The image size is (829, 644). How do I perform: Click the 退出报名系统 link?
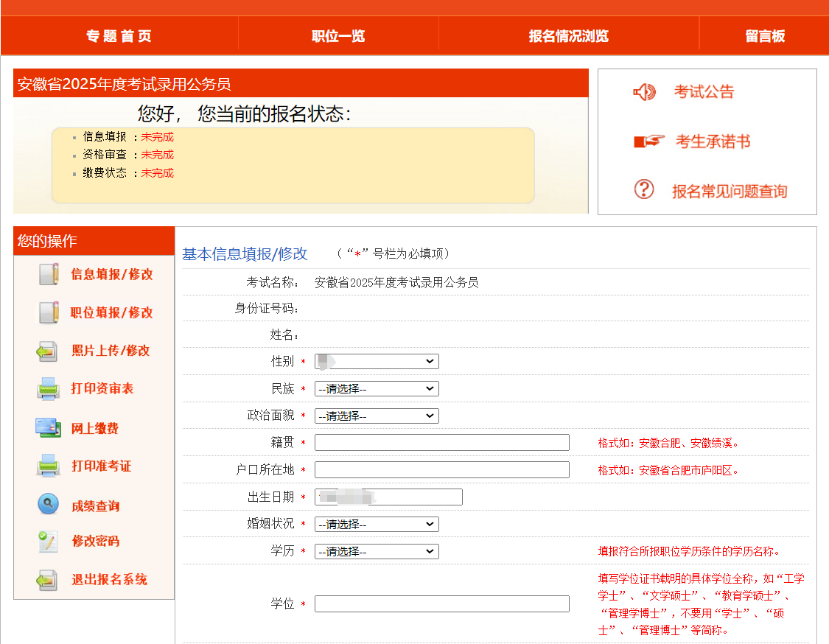click(110, 579)
